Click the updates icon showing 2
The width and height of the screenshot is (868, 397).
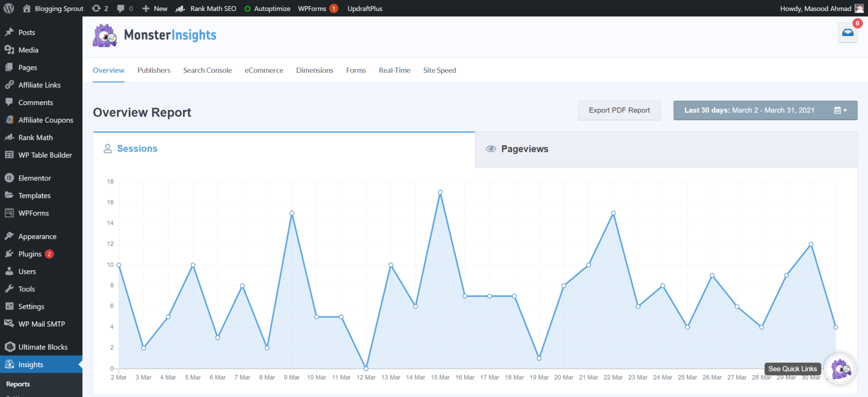pyautogui.click(x=96, y=8)
